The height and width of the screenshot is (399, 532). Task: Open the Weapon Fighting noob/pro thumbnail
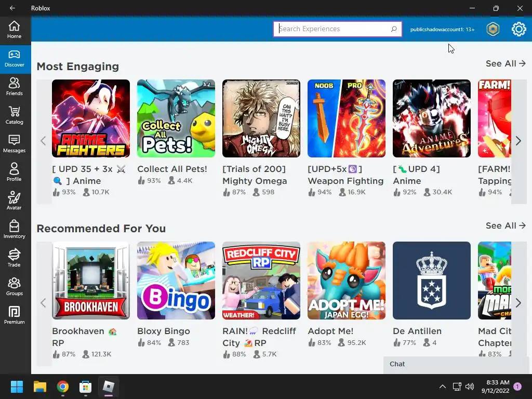tap(347, 118)
